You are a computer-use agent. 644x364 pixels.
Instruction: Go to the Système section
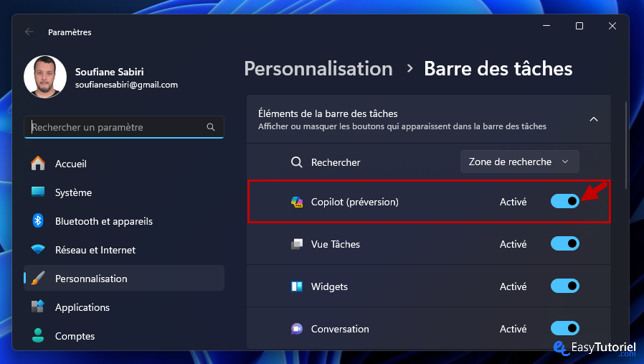[124, 192]
